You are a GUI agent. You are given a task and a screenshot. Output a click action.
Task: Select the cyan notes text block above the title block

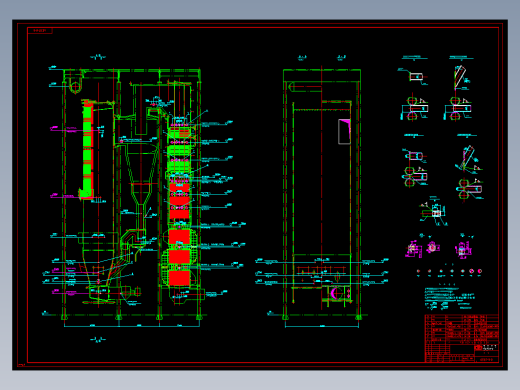tap(449, 297)
